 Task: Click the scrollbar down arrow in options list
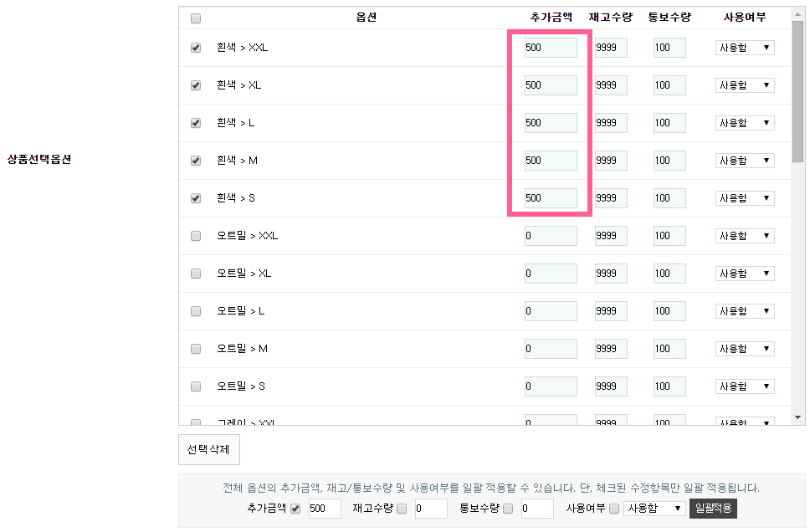point(798,417)
